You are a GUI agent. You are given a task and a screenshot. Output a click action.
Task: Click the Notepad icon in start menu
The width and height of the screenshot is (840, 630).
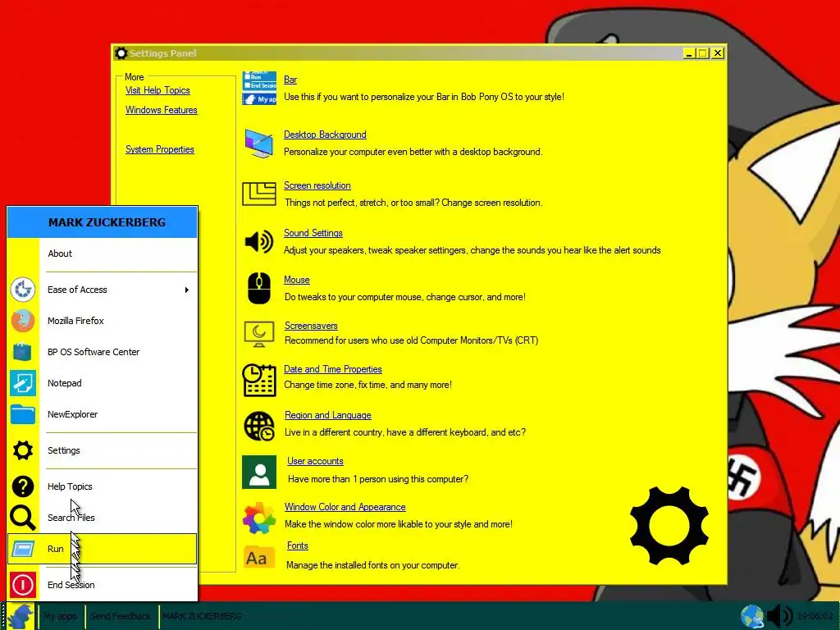pos(22,382)
